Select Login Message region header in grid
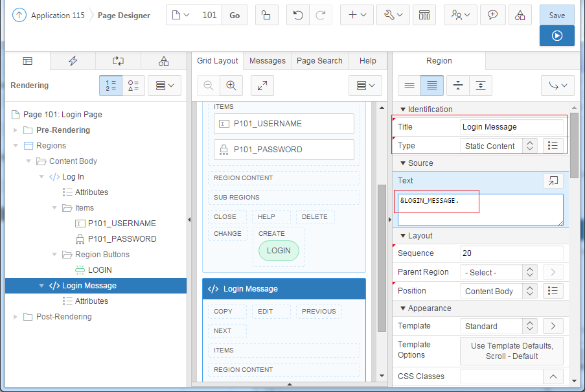Screen dimensions: 585x392 pyautogui.click(x=284, y=289)
